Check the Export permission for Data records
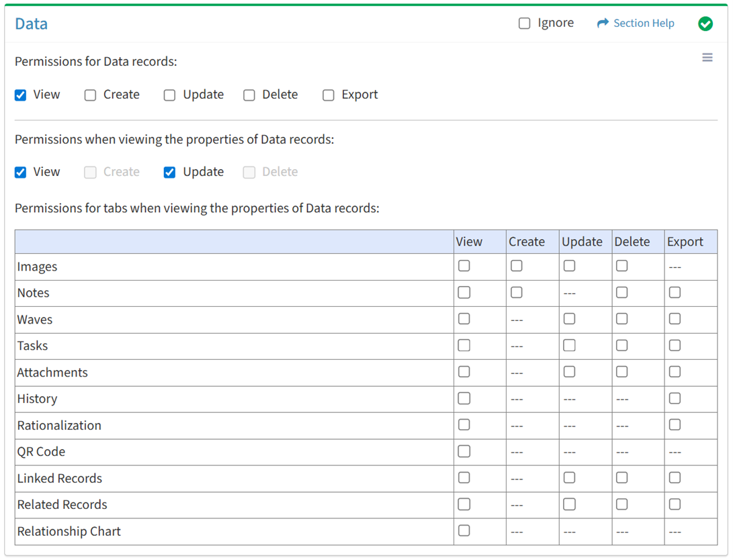This screenshot has width=733, height=560. (328, 95)
